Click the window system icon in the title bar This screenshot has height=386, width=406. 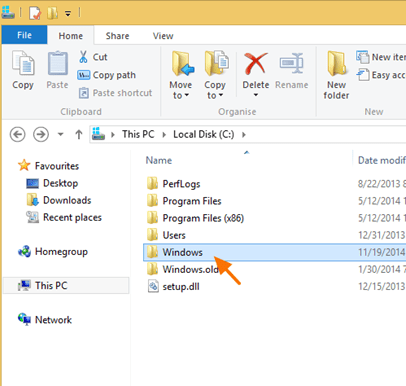8,12
